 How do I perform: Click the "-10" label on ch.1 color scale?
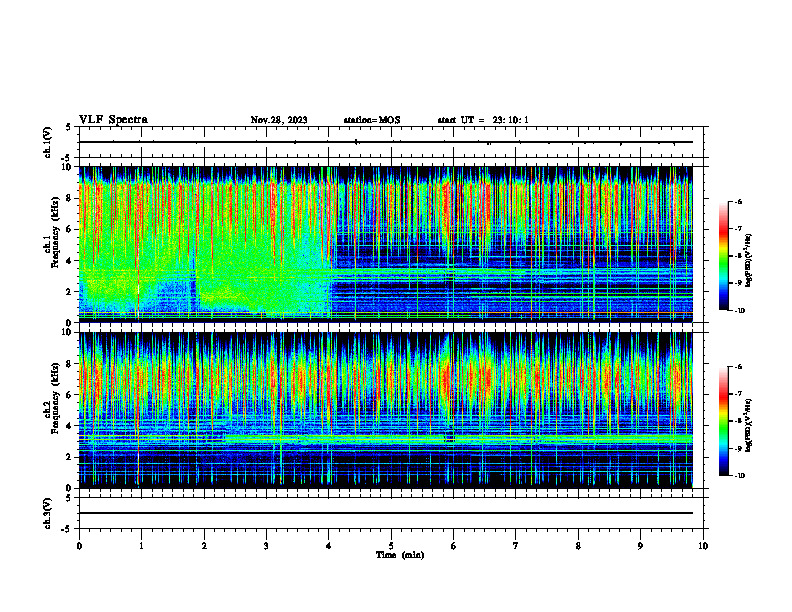[x=740, y=311]
